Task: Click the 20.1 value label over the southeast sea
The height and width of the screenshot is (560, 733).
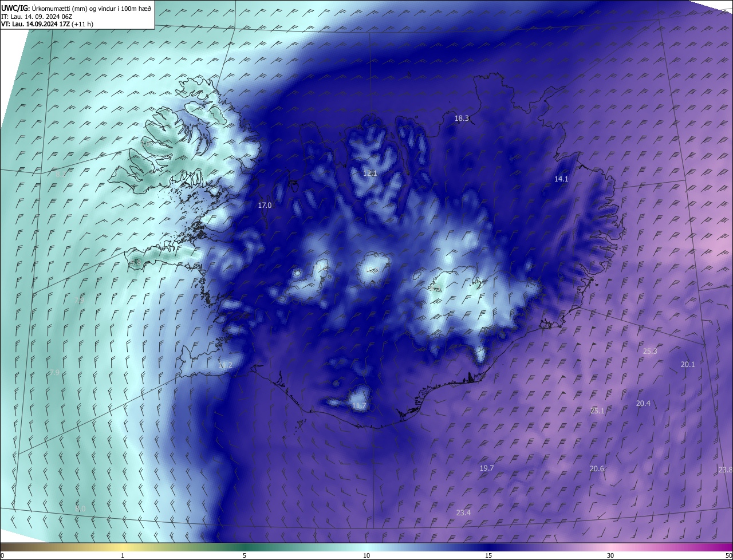Action: [x=688, y=365]
